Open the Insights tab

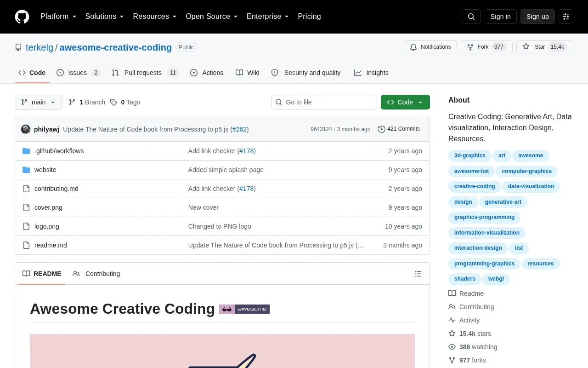click(x=371, y=73)
